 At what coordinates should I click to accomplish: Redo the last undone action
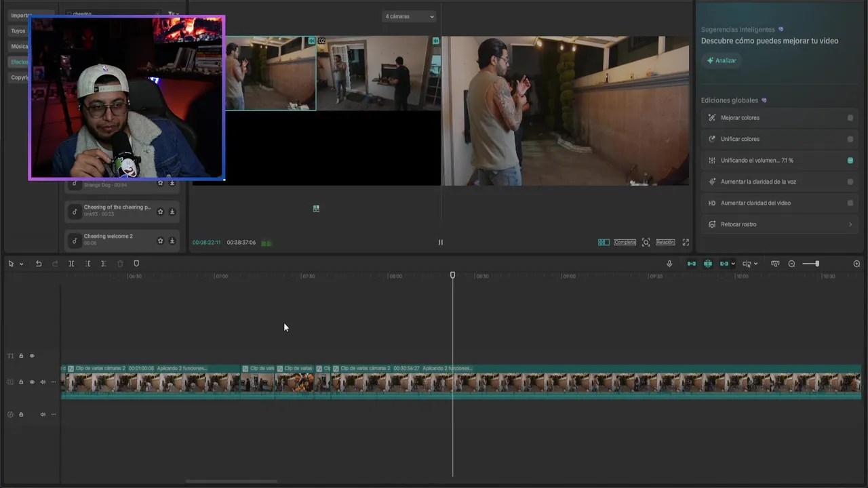point(55,264)
